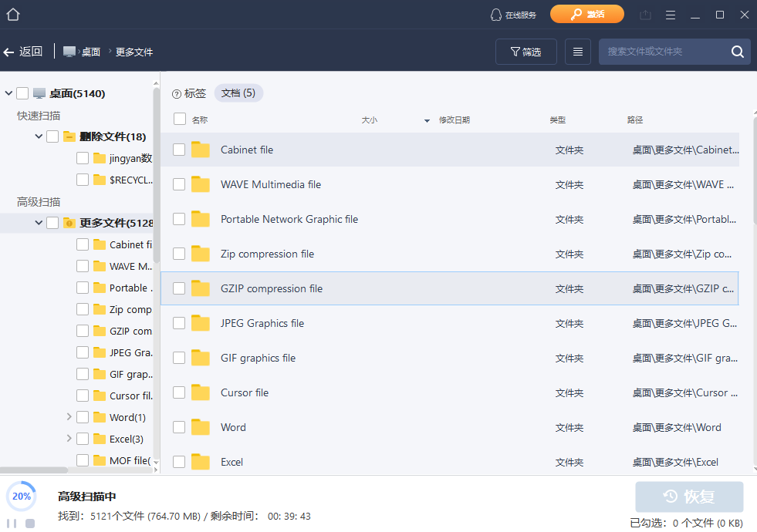Screen dimensions: 757x532
Task: Click the back arrow 返回
Action: click(x=22, y=52)
